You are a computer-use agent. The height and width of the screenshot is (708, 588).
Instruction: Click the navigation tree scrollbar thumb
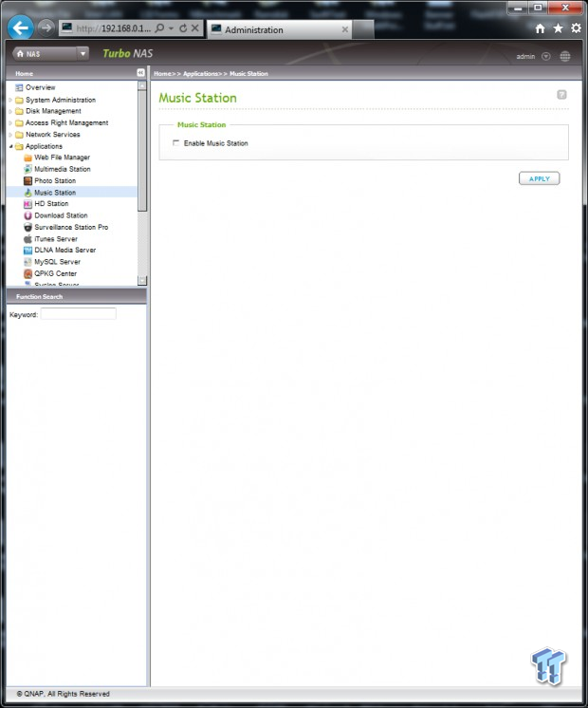(142, 151)
